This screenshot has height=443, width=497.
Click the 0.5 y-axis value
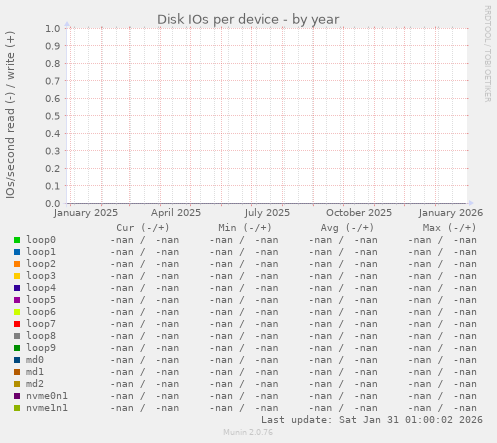[x=53, y=116]
